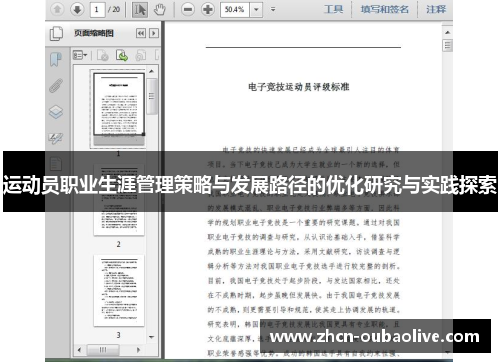Click thumbnail panel scroll right arrow

pos(138,350)
